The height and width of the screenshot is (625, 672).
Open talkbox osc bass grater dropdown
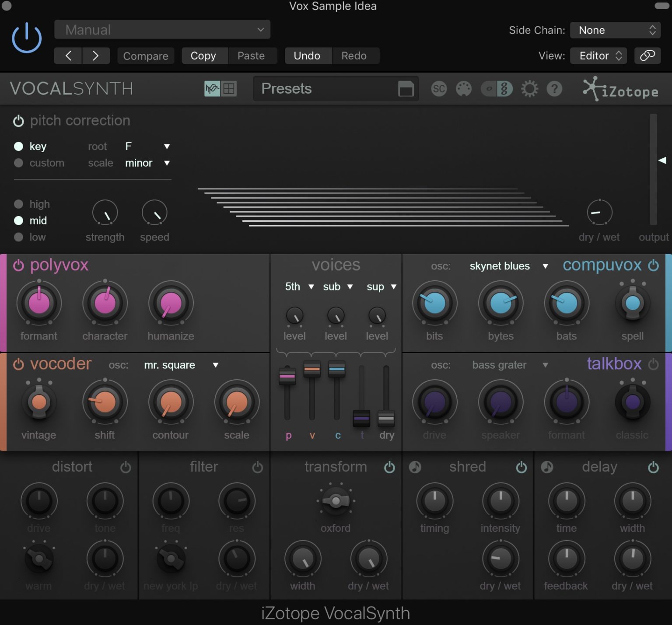[510, 365]
